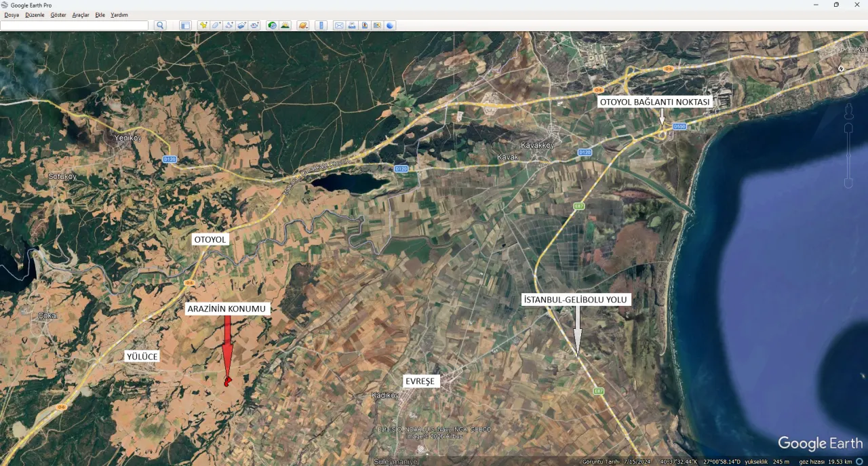Focus the search input field
Screen dimensions: 868x466
(75, 26)
